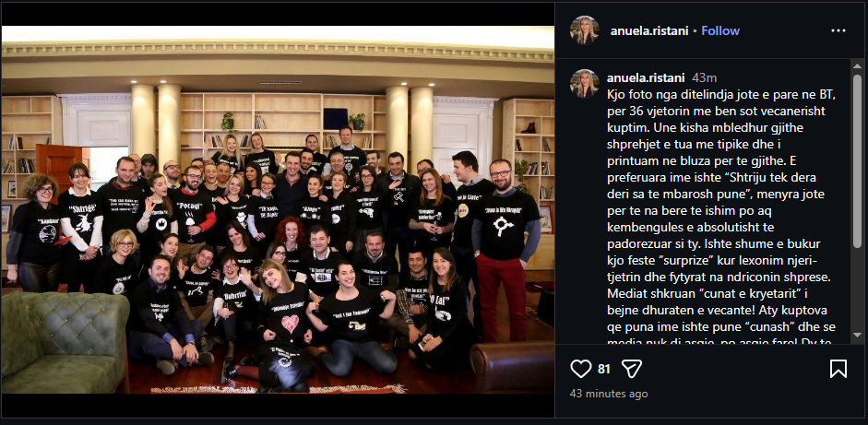The height and width of the screenshot is (425, 868).
Task: Click the caption scrollbar thumb
Action: [857, 160]
